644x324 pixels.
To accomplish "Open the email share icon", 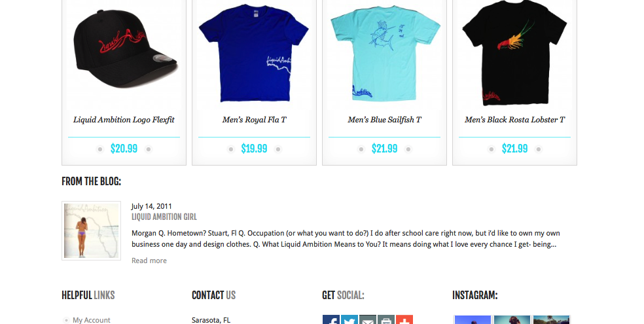I will (x=368, y=319).
